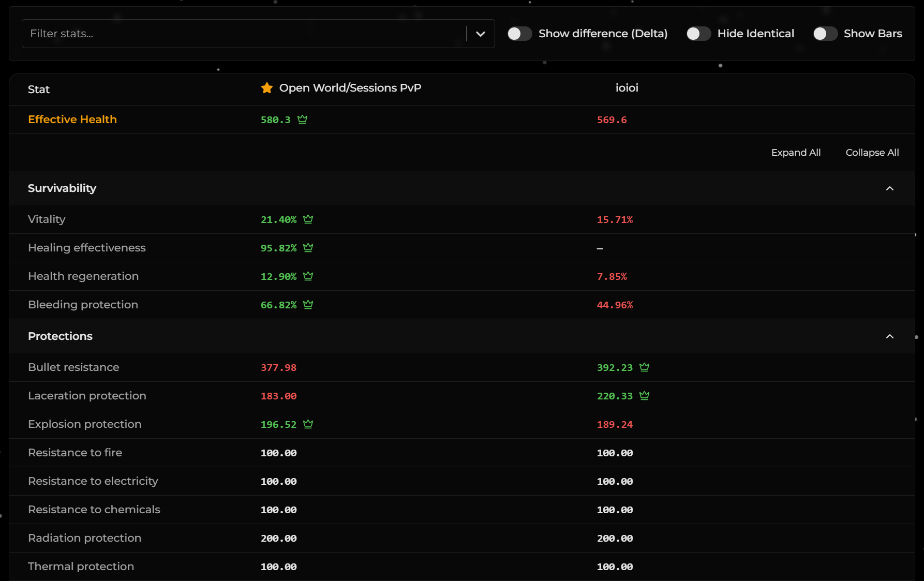Click the star icon beside Open World/Sessions PvP
Screen dimensions: 924x581
point(266,88)
